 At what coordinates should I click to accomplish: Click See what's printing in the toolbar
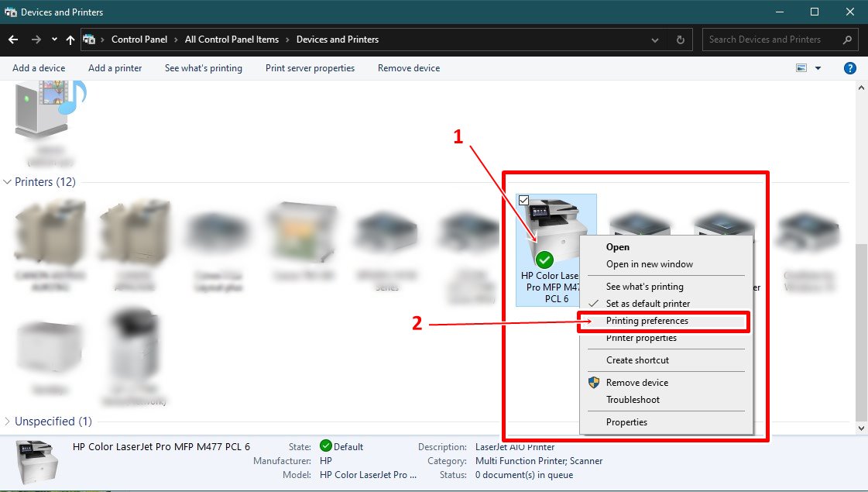pos(204,68)
